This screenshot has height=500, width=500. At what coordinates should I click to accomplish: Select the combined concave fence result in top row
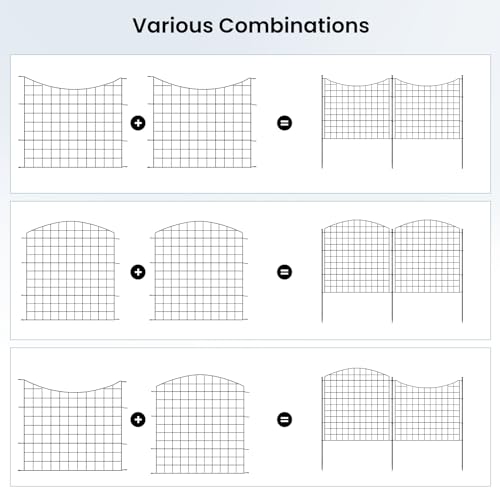pos(392,122)
